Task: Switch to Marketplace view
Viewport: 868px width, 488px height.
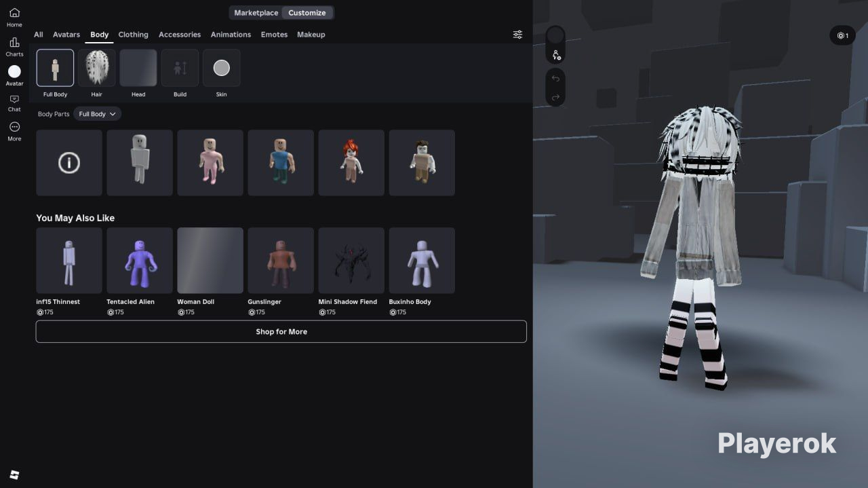Action: point(256,13)
